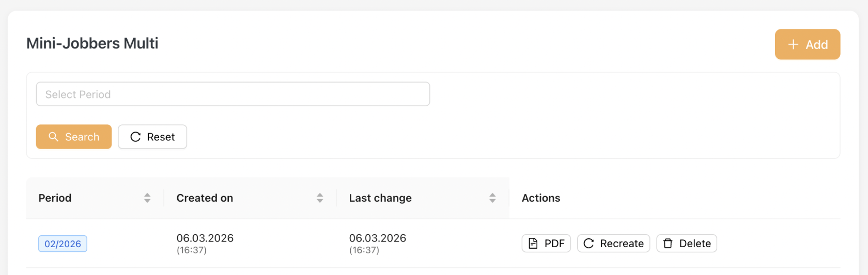Click the magnifier icon in Search button

[53, 137]
